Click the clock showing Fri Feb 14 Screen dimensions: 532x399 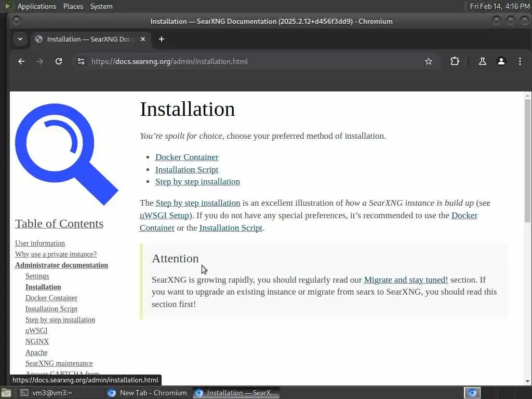pyautogui.click(x=499, y=6)
